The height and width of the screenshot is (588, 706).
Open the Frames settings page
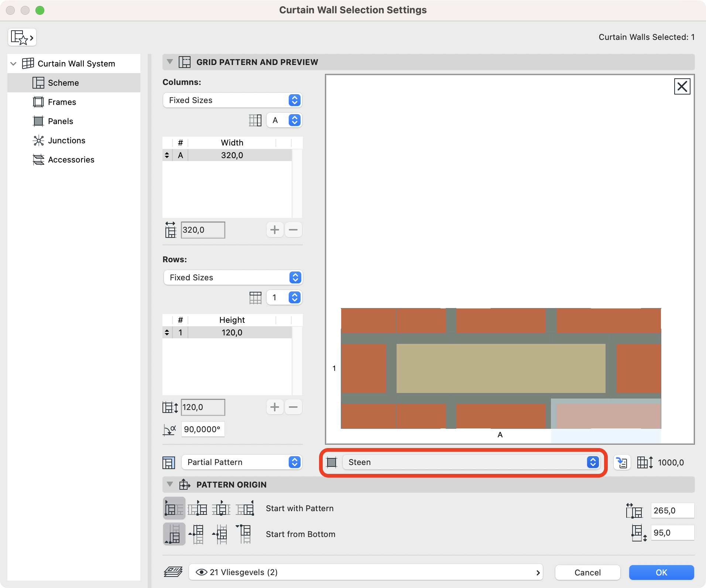74,102
